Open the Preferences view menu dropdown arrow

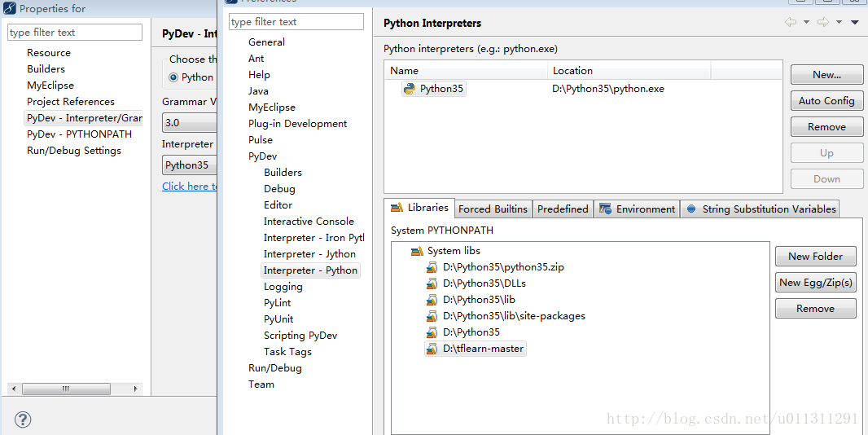[x=855, y=22]
